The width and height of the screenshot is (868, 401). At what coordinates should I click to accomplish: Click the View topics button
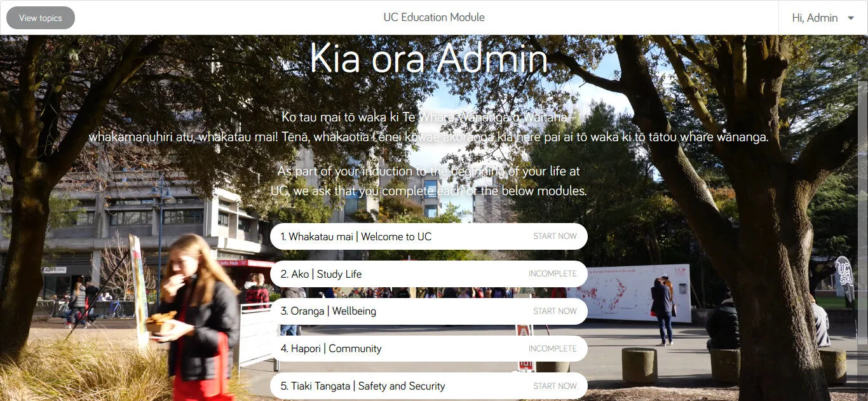tap(41, 18)
